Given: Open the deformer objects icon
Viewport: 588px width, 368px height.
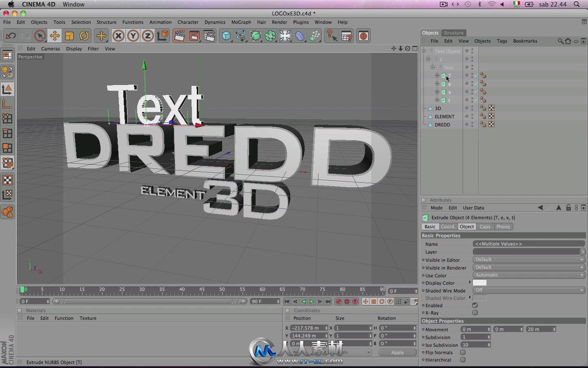Looking at the screenshot, I should pyautogui.click(x=300, y=36).
